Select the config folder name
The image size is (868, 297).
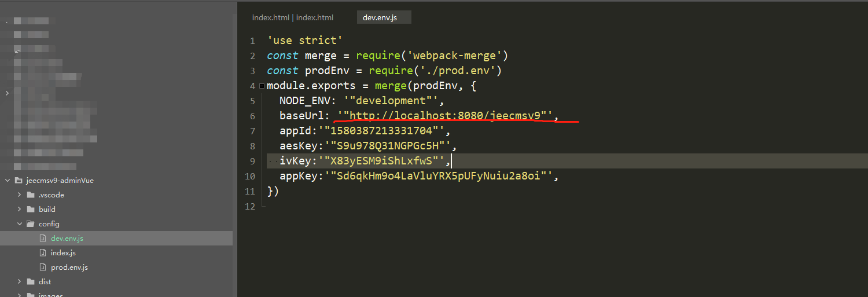pyautogui.click(x=49, y=223)
